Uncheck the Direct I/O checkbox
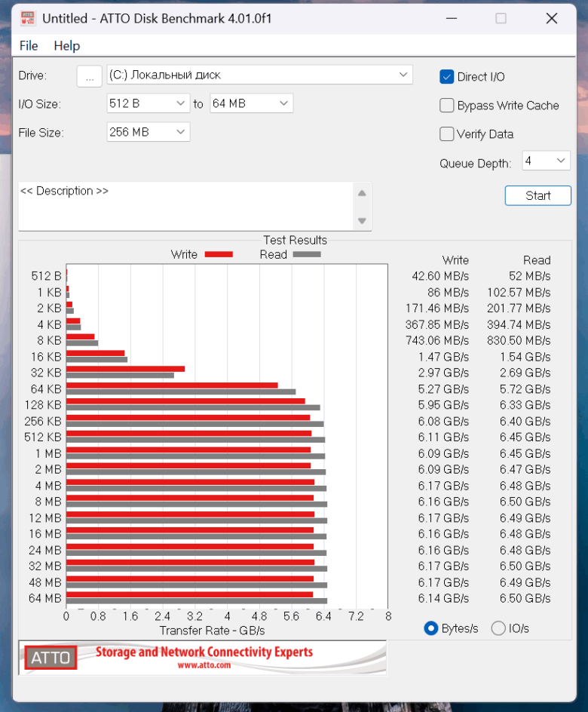588x712 pixels. [x=446, y=77]
